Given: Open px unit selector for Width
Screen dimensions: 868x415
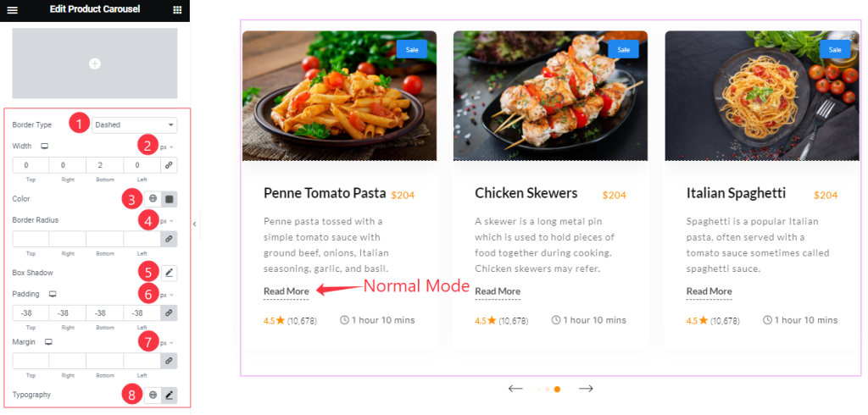Looking at the screenshot, I should pyautogui.click(x=167, y=147).
